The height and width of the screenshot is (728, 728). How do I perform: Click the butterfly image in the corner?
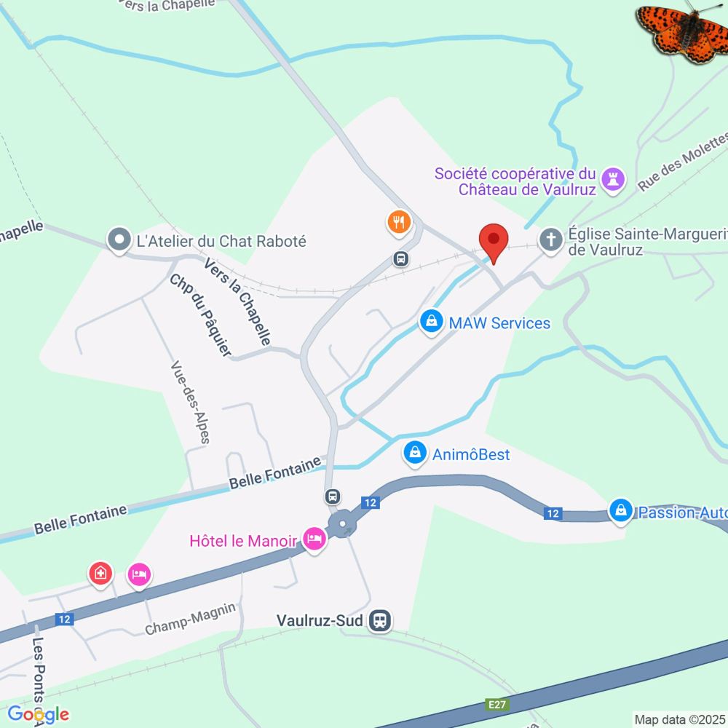pos(681,31)
